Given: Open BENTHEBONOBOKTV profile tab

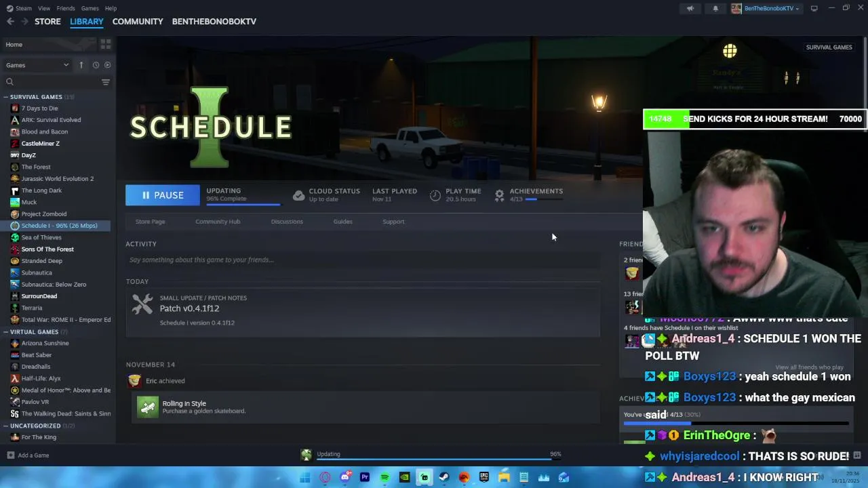Looking at the screenshot, I should pos(214,22).
